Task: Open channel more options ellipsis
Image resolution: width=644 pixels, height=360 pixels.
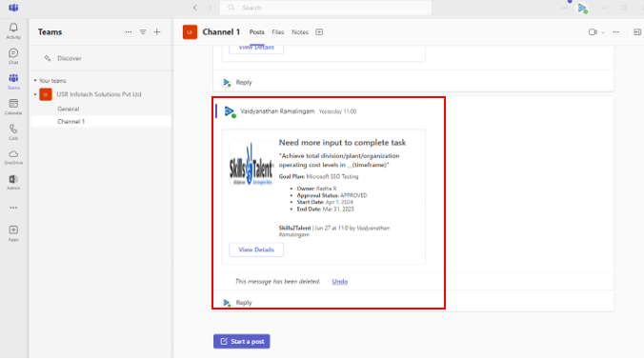Action: [616, 32]
